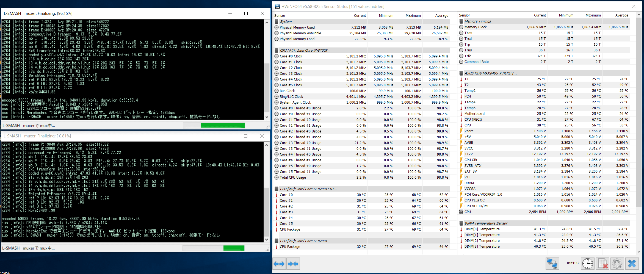This screenshot has height=274, width=644.
Task: Click scroll-up arrow in HWiNFO right scrollbar
Action: [639, 15]
